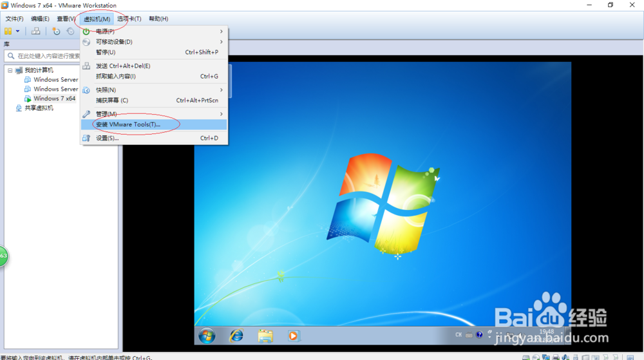
Task: Click the Ctrl+Shift+P shortcut text on 暂停 row
Action: (x=202, y=52)
